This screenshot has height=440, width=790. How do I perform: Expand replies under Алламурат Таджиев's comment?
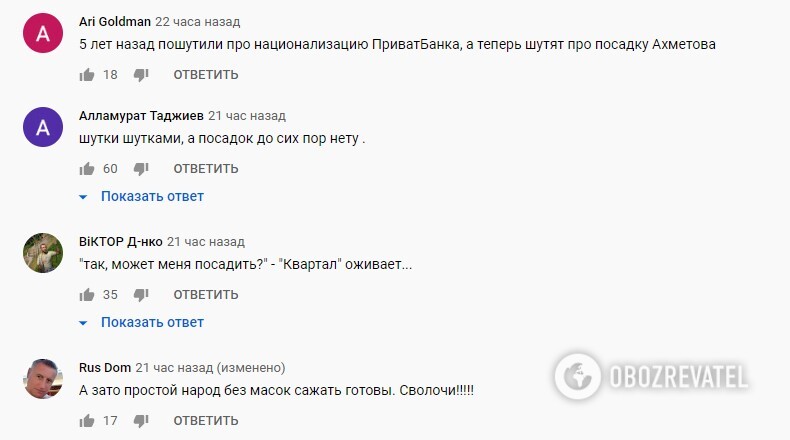[151, 196]
